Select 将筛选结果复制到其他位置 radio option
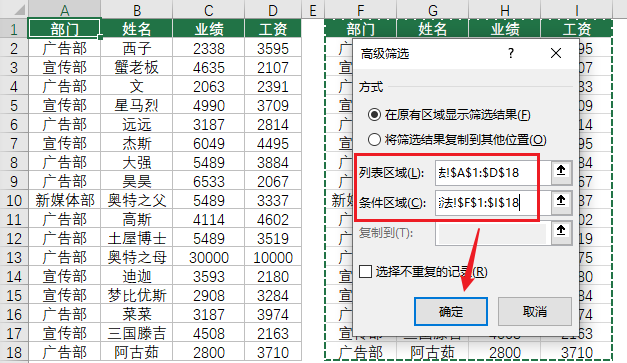 pyautogui.click(x=374, y=140)
